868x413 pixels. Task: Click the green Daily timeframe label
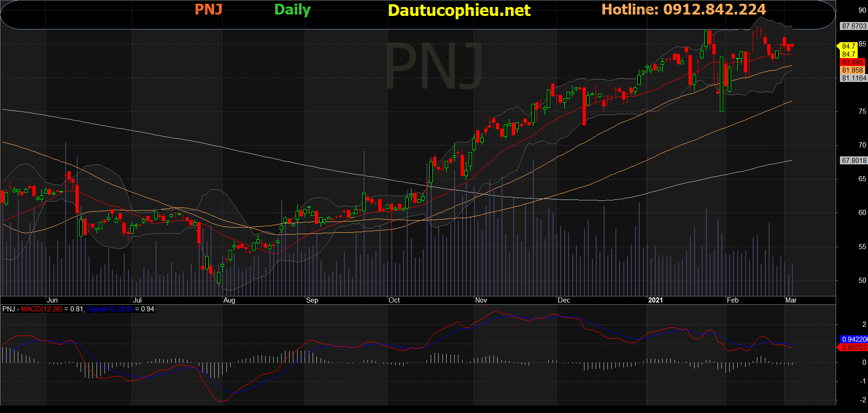292,9
